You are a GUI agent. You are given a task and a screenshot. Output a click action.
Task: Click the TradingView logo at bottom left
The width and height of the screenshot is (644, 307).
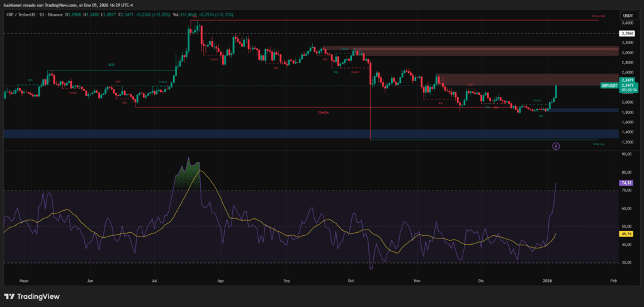(x=31, y=296)
